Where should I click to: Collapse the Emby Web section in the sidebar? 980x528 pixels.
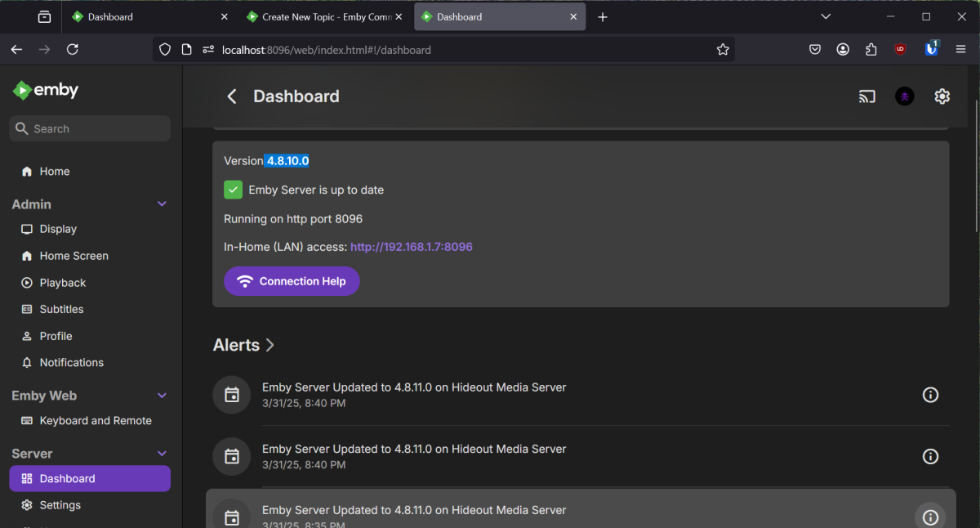pos(162,396)
